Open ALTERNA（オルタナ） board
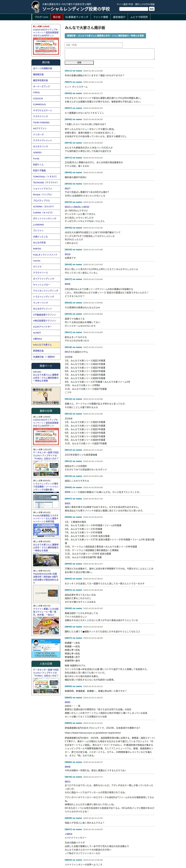The height and width of the screenshot is (868, 186). pyautogui.click(x=46, y=207)
